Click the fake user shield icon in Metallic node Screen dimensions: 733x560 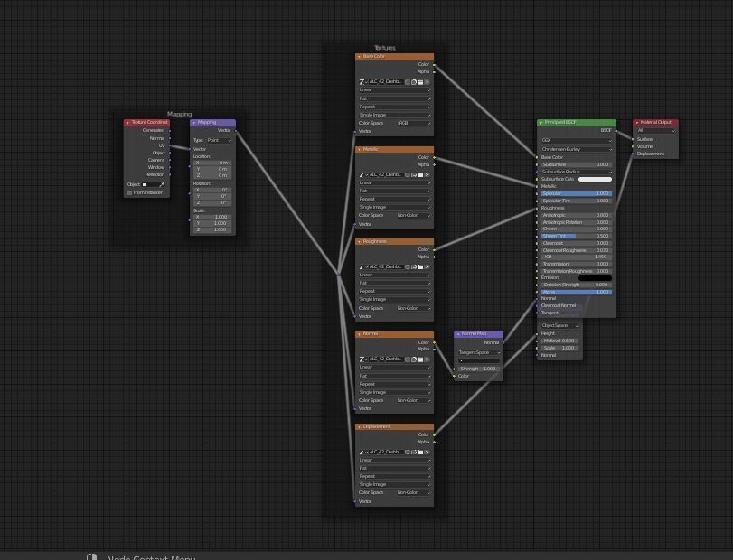tap(408, 174)
